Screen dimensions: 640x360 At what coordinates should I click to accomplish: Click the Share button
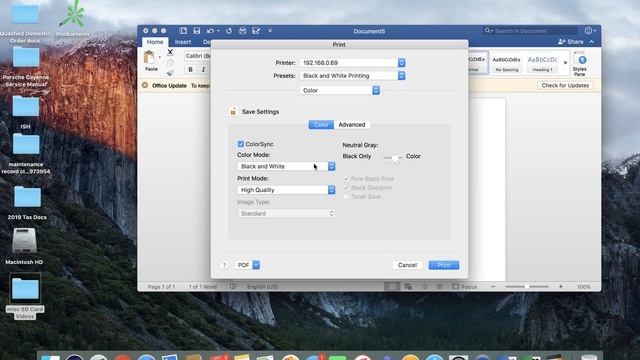(x=571, y=42)
